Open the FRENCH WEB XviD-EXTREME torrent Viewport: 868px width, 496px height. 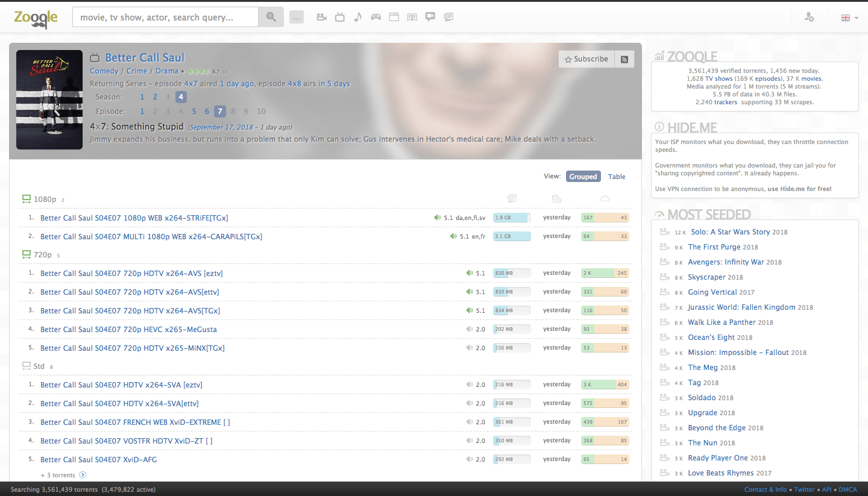pyautogui.click(x=135, y=422)
